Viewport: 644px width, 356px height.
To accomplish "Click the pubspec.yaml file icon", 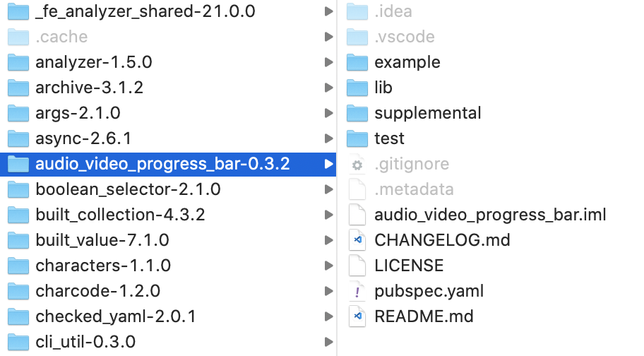I will point(358,291).
